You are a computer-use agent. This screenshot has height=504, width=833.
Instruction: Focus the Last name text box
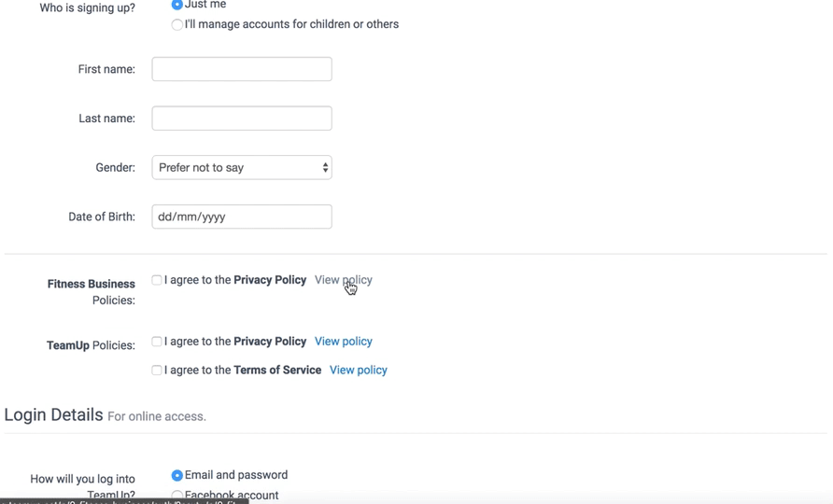click(x=242, y=119)
